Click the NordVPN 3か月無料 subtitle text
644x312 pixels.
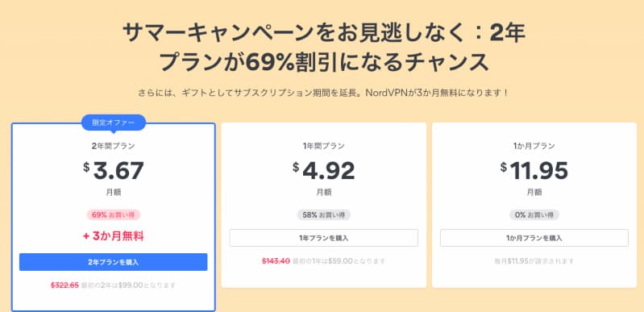click(x=324, y=93)
